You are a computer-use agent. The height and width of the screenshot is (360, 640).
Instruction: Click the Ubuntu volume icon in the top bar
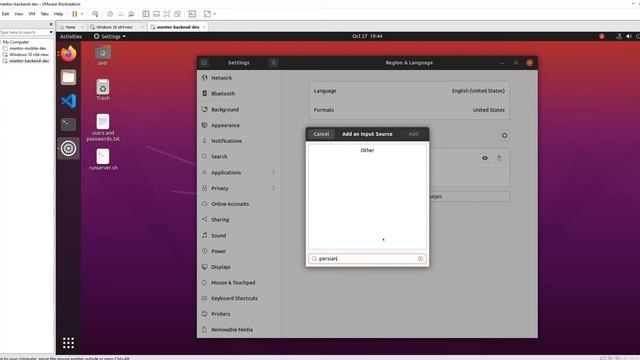tap(629, 36)
